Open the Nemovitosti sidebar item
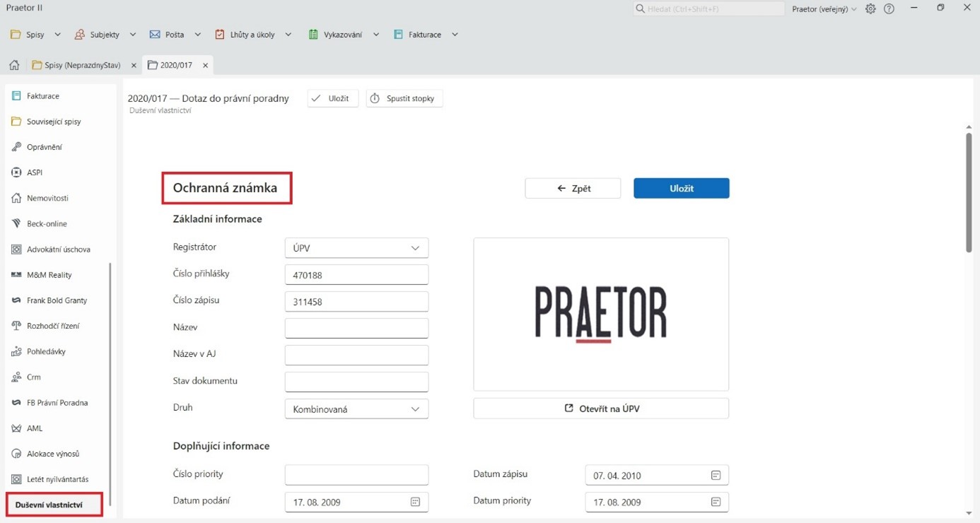This screenshot has height=523, width=980. click(47, 199)
